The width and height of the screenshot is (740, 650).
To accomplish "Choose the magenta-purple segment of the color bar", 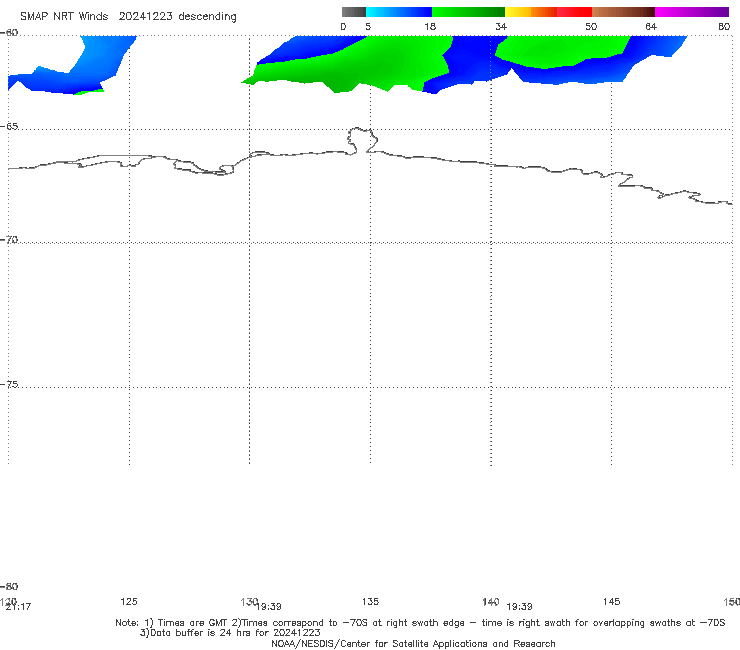I will tap(692, 12).
